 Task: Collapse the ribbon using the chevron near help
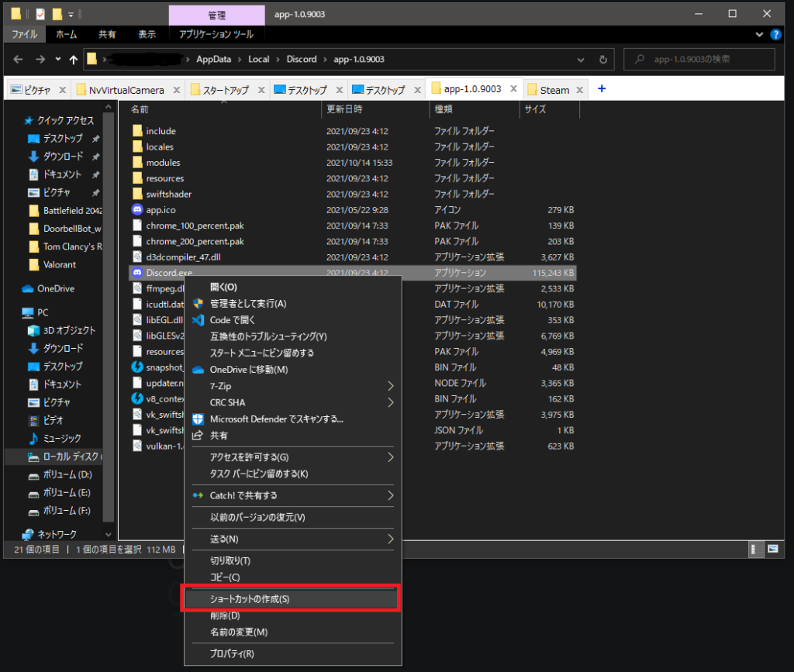point(758,34)
